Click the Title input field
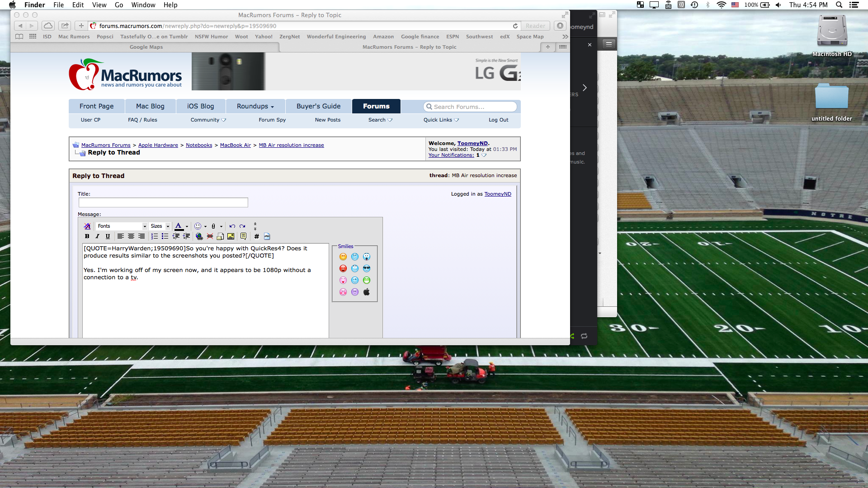 pyautogui.click(x=163, y=202)
